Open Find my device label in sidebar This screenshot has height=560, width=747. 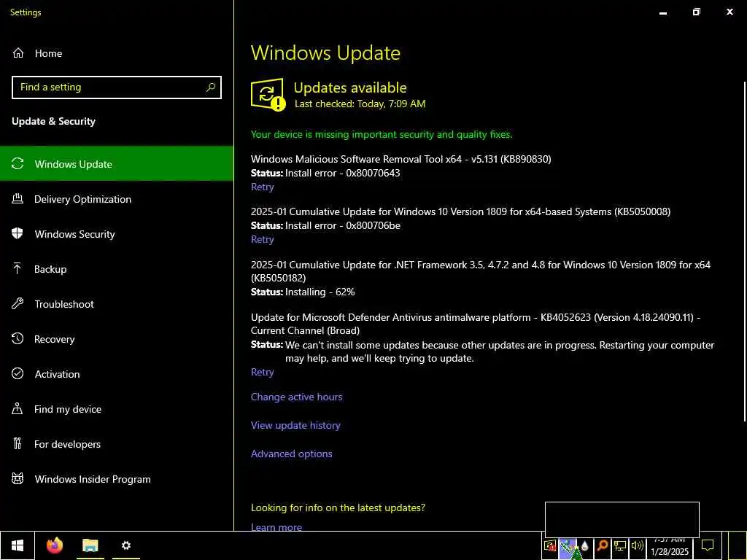tap(68, 409)
